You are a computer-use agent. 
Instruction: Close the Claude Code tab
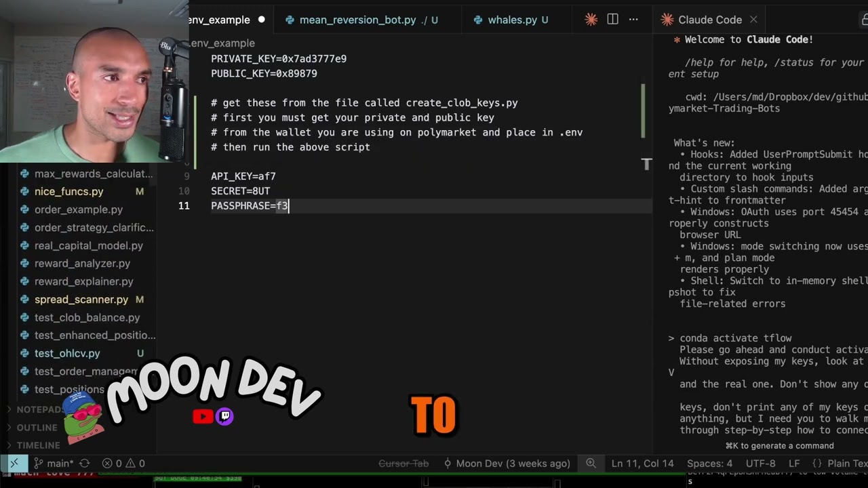click(x=753, y=20)
